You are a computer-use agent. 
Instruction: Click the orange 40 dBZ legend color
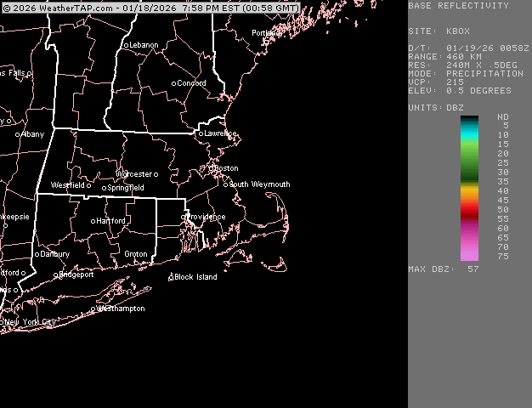(x=469, y=192)
